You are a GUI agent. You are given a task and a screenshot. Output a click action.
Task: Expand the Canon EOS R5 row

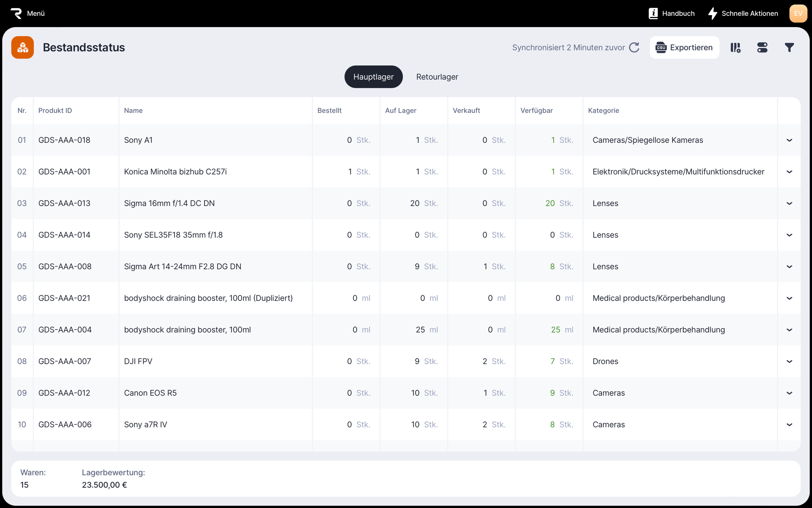(789, 393)
